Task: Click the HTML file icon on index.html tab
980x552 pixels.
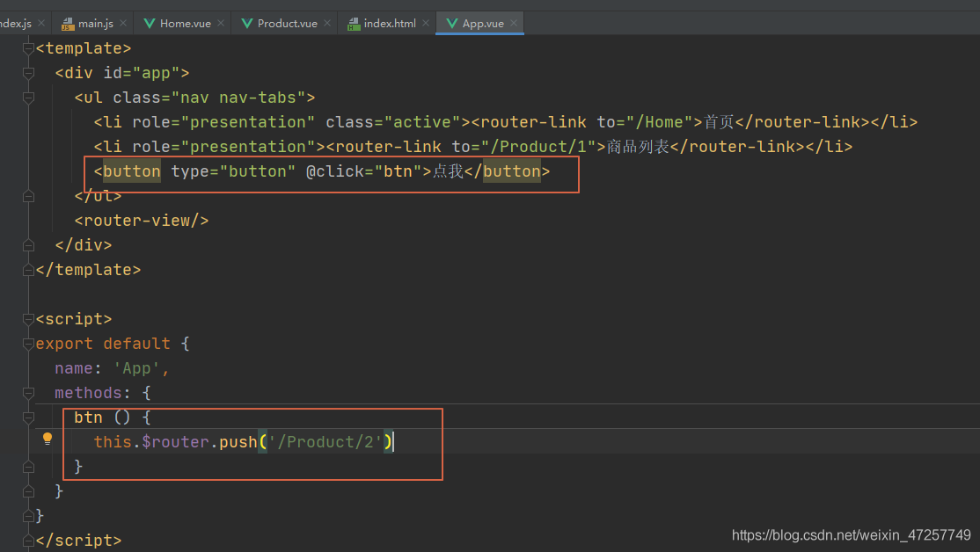Action: tap(354, 24)
